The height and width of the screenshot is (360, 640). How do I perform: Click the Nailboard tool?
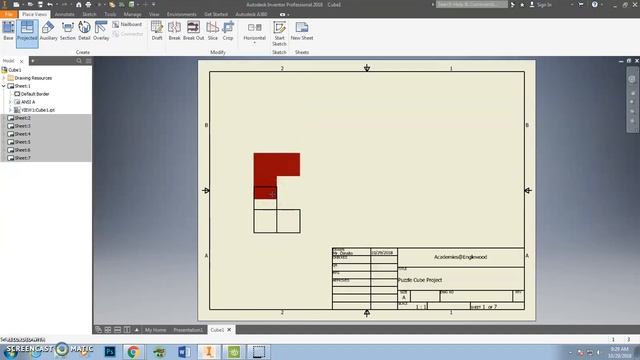pos(127,24)
